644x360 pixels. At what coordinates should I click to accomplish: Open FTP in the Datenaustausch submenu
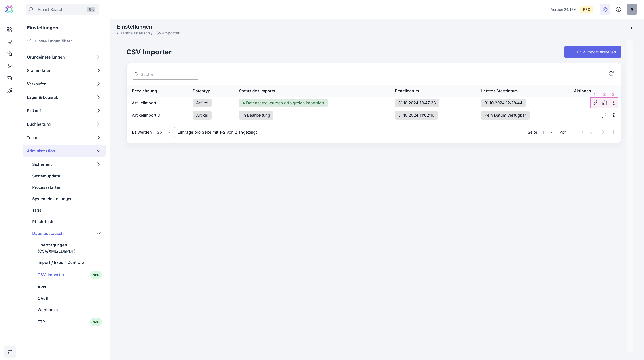41,322
